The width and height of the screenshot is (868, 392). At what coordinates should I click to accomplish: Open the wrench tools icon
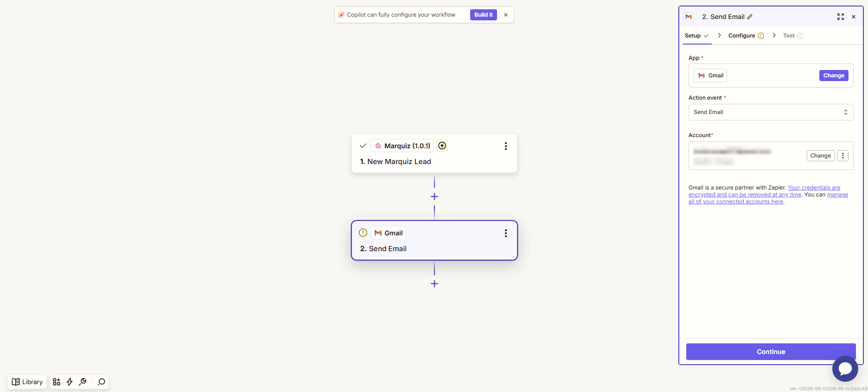pyautogui.click(x=83, y=382)
